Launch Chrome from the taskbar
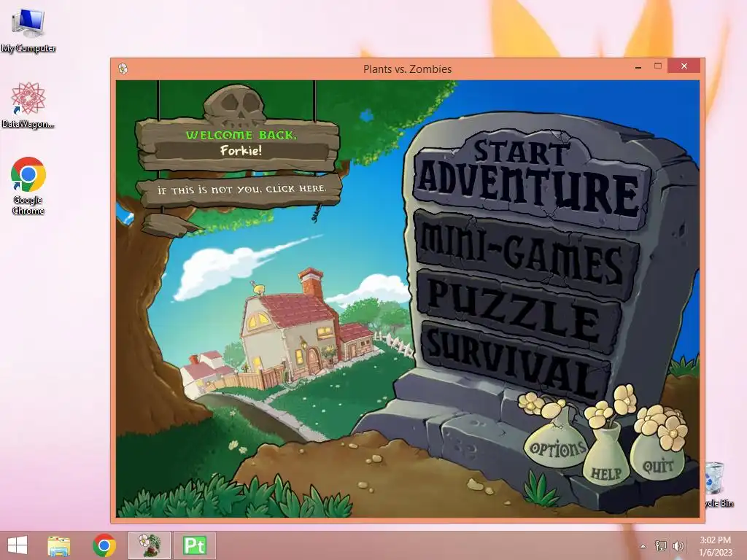Viewport: 747px width, 560px height. coord(104,545)
